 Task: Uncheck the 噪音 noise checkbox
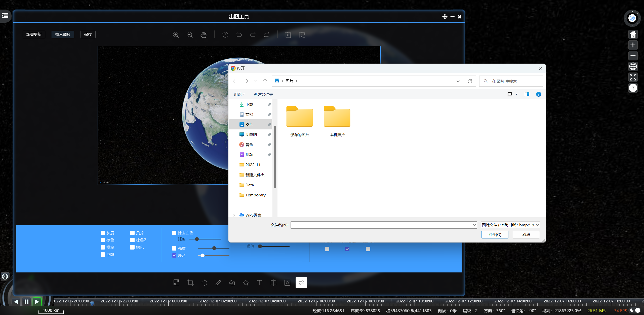(x=174, y=255)
